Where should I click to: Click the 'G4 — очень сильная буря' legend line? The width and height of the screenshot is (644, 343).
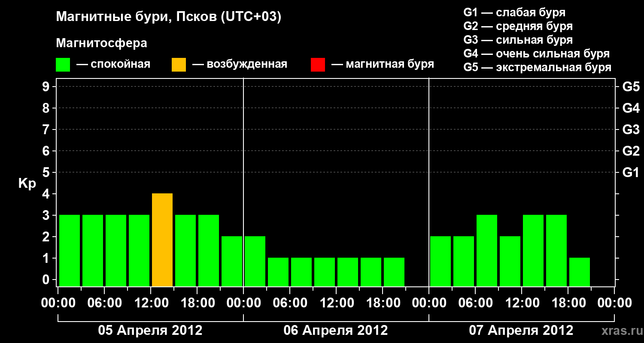pos(536,54)
